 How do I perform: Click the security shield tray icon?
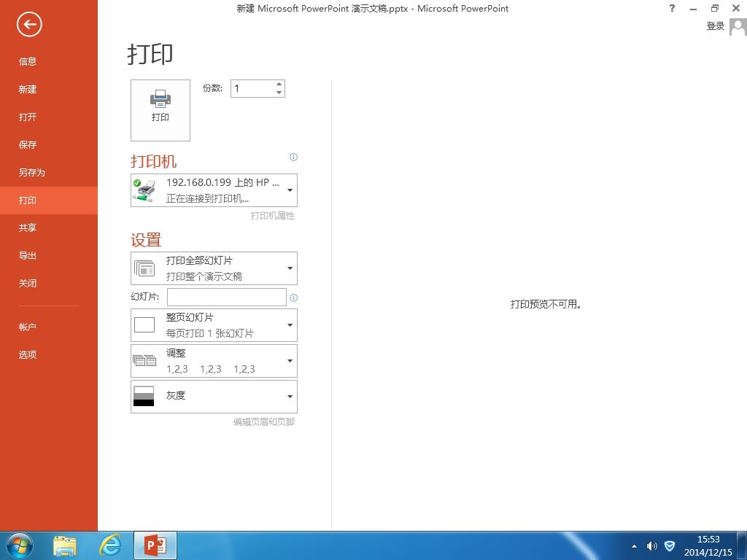[x=670, y=546]
